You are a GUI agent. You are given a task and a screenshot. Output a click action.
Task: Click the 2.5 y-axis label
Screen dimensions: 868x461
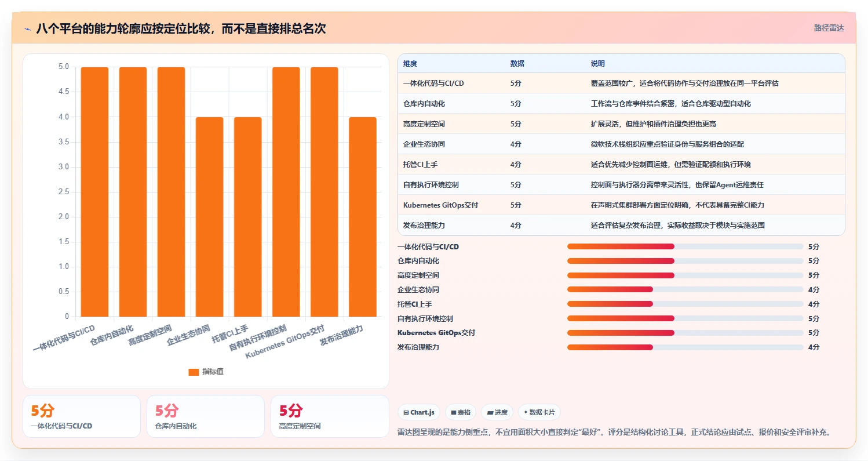64,192
